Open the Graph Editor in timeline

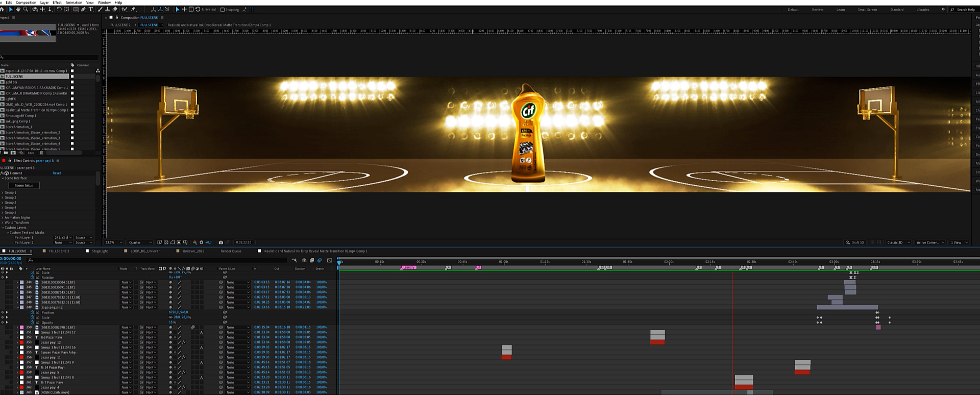(330, 260)
